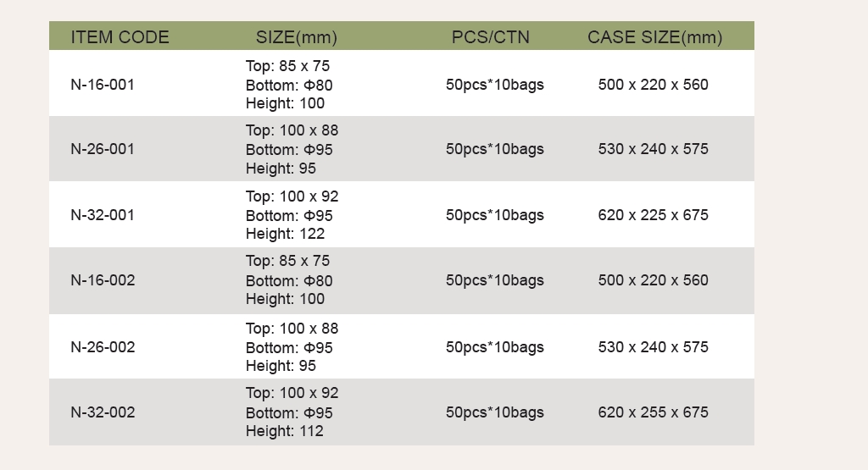
Task: Click 50pcs*10bags in the N-32-002 row
Action: 495,412
